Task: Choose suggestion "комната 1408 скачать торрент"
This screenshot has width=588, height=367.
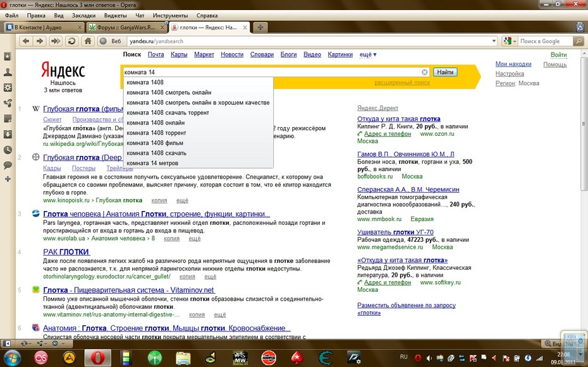Action: 198,112
